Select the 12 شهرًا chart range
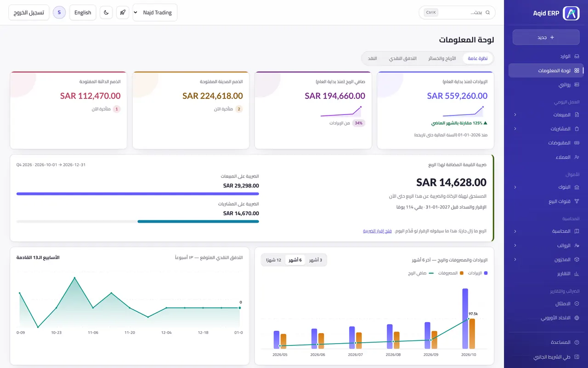 273,260
